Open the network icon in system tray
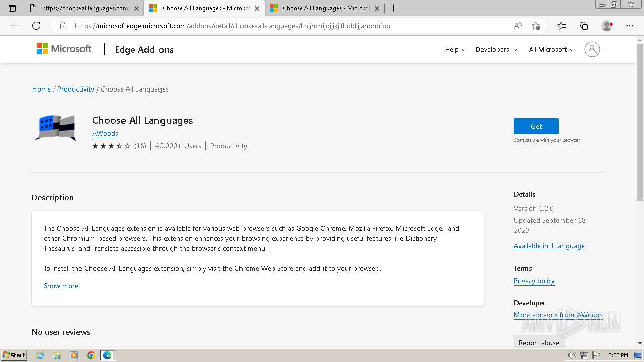The image size is (644, 362). [584, 355]
